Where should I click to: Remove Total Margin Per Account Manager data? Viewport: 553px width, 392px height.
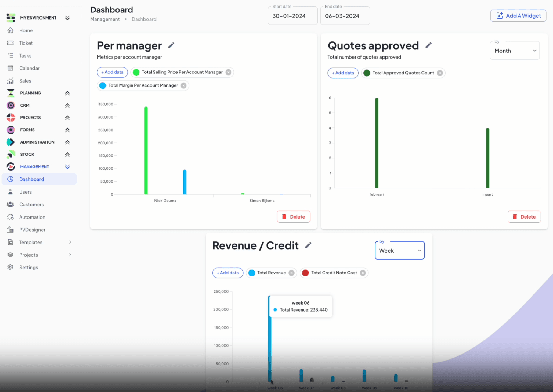[184, 86]
